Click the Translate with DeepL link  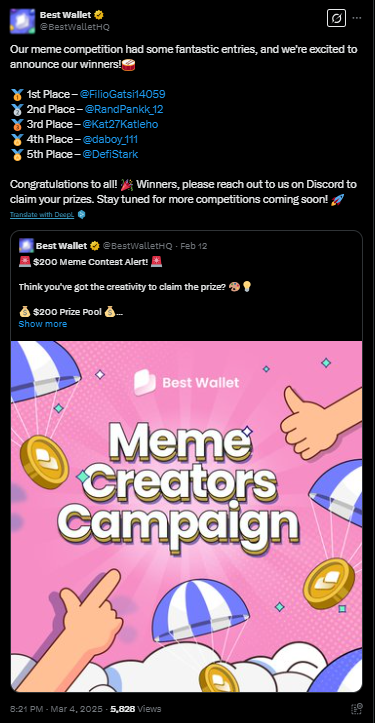(42, 215)
